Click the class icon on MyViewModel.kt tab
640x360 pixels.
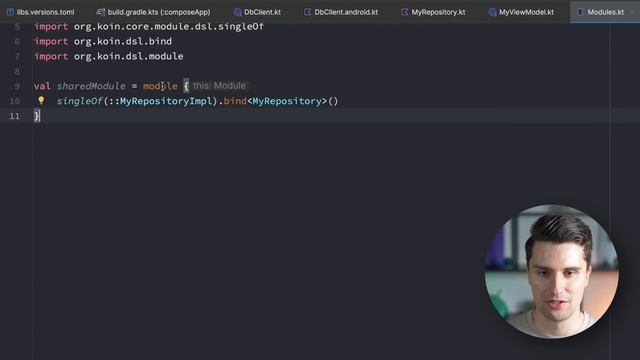tap(492, 12)
